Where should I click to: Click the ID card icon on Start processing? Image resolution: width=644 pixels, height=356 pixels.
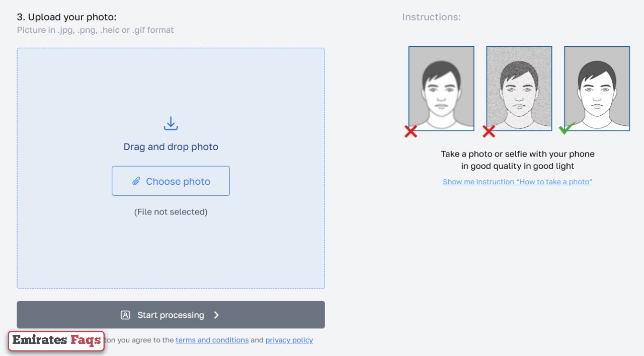tap(125, 315)
